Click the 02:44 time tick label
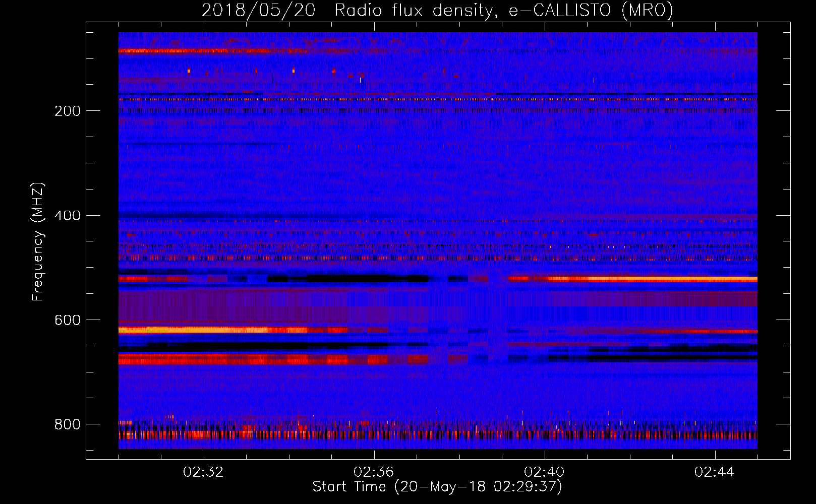The width and height of the screenshot is (816, 504). point(715,472)
